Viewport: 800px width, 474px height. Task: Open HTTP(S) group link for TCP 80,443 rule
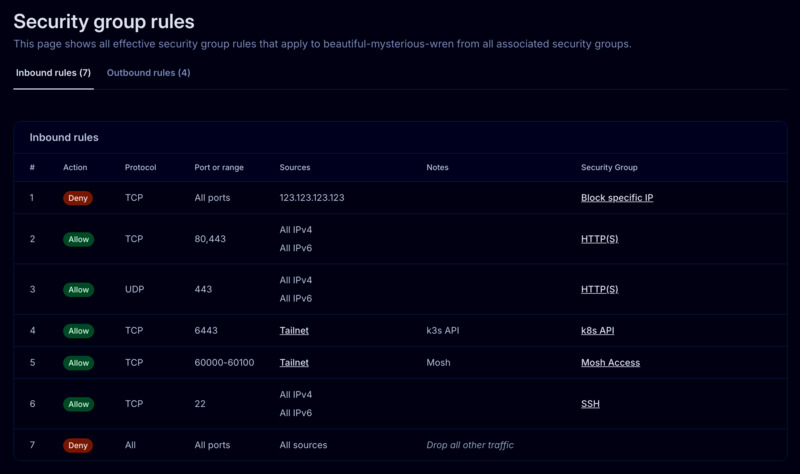point(599,239)
